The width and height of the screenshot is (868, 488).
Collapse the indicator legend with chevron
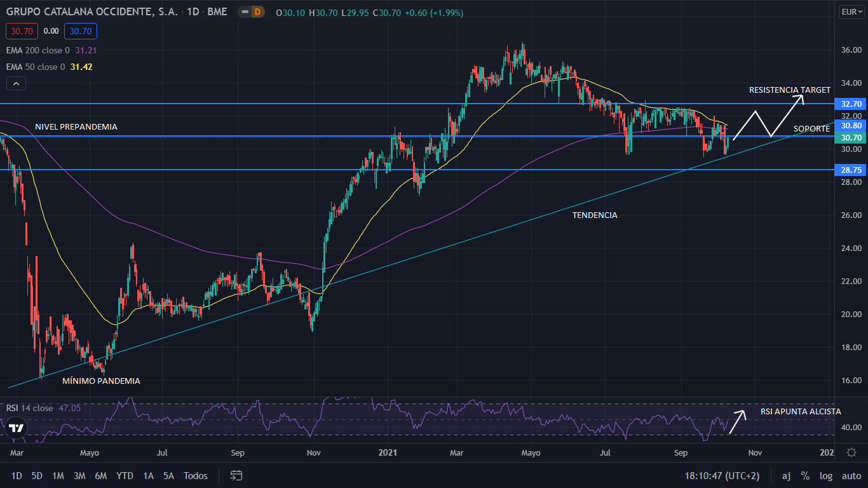tap(16, 83)
